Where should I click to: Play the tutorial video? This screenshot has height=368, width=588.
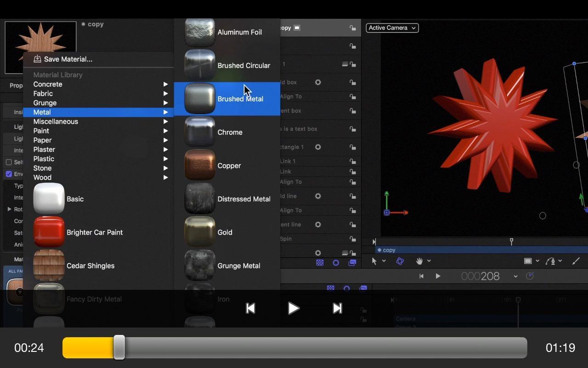tap(294, 308)
